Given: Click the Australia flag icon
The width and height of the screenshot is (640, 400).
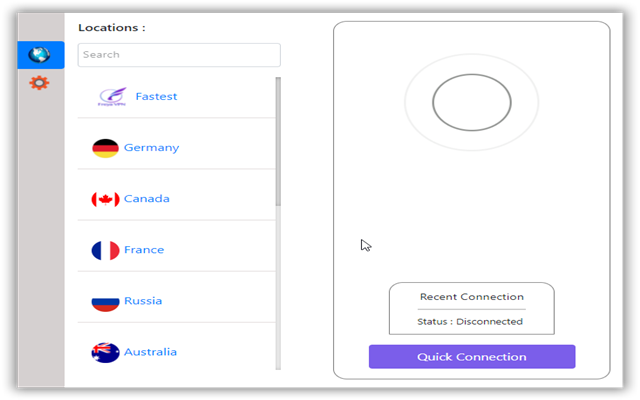Looking at the screenshot, I should (105, 352).
